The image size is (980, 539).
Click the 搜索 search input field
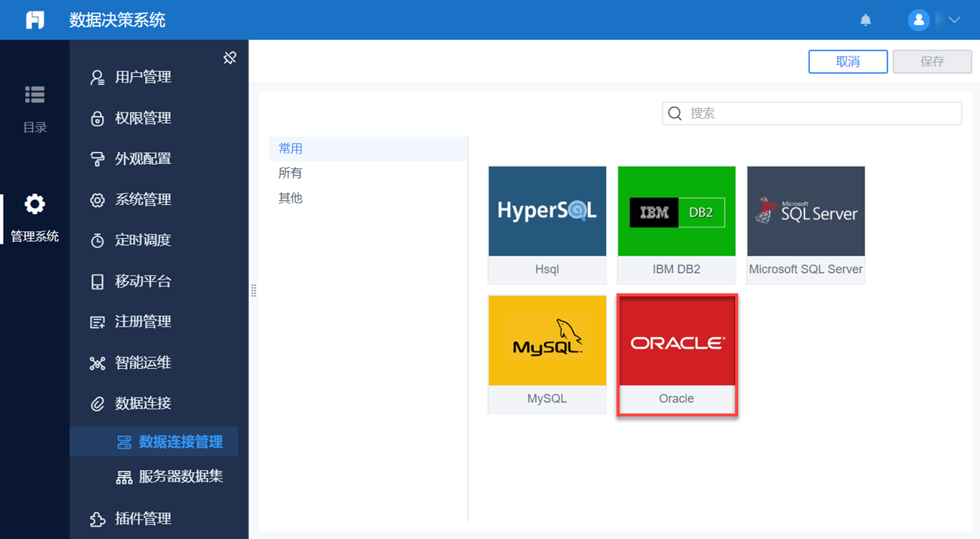[812, 113]
